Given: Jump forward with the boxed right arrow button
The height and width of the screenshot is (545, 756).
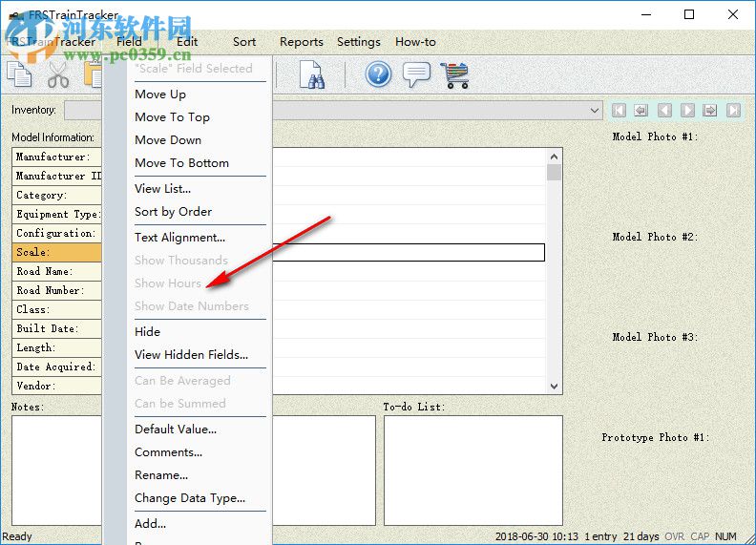Looking at the screenshot, I should pyautogui.click(x=710, y=111).
